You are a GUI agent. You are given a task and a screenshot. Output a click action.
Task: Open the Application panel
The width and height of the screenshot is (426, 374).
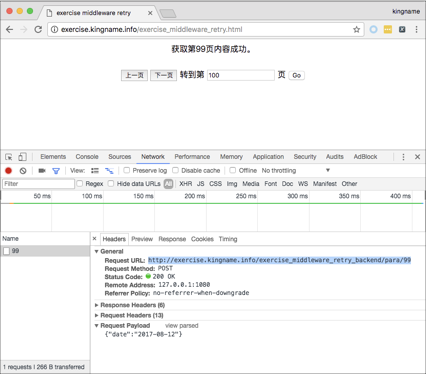click(x=268, y=157)
